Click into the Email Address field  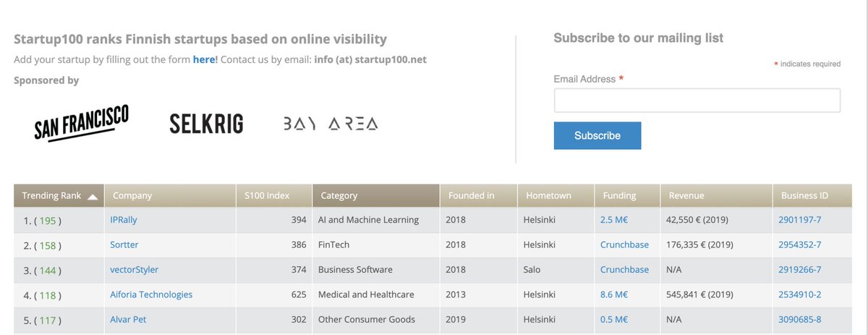pyautogui.click(x=697, y=101)
